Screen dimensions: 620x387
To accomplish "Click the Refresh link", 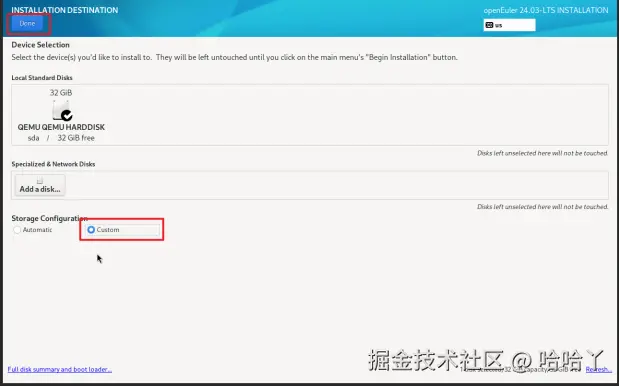I will coord(599,369).
